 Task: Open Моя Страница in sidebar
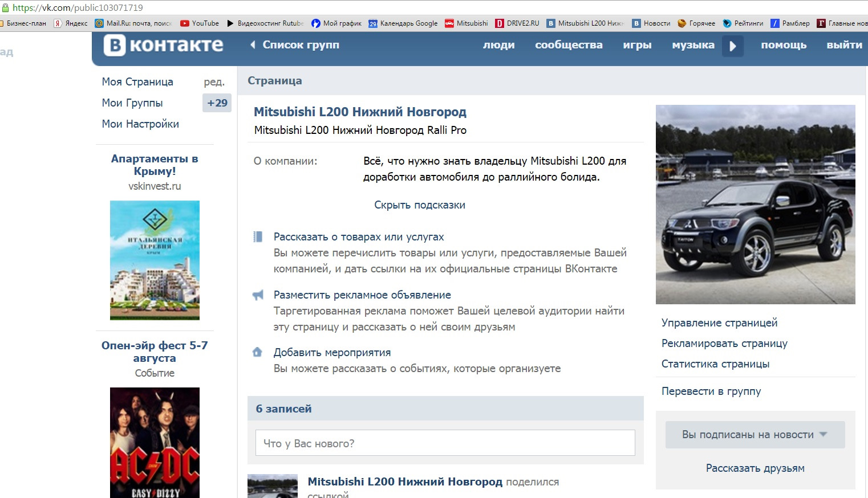(137, 81)
